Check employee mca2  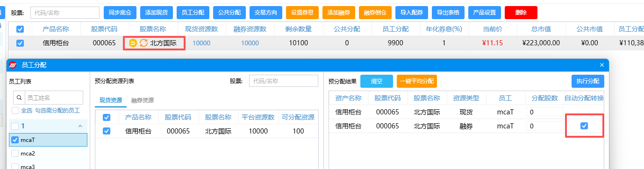[15, 153]
